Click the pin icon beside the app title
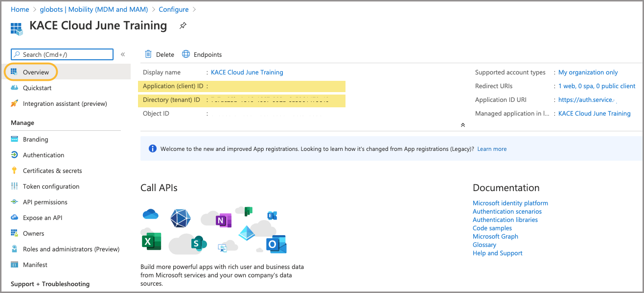 coord(183,25)
